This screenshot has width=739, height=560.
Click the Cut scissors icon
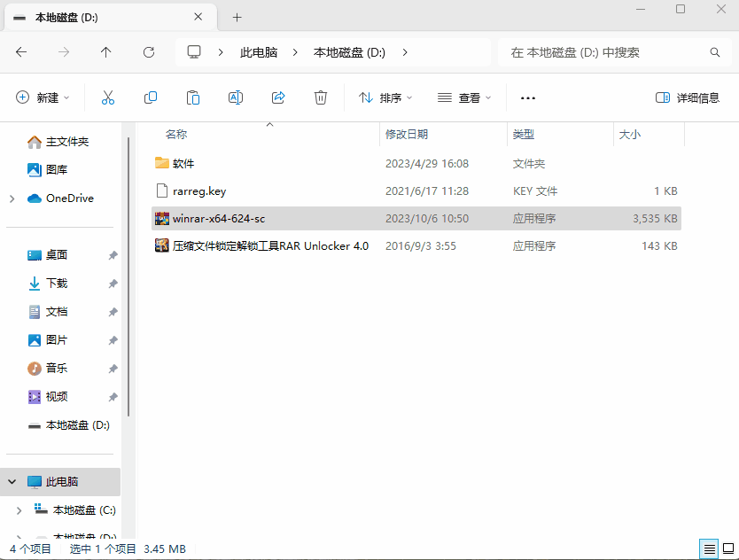pos(108,97)
